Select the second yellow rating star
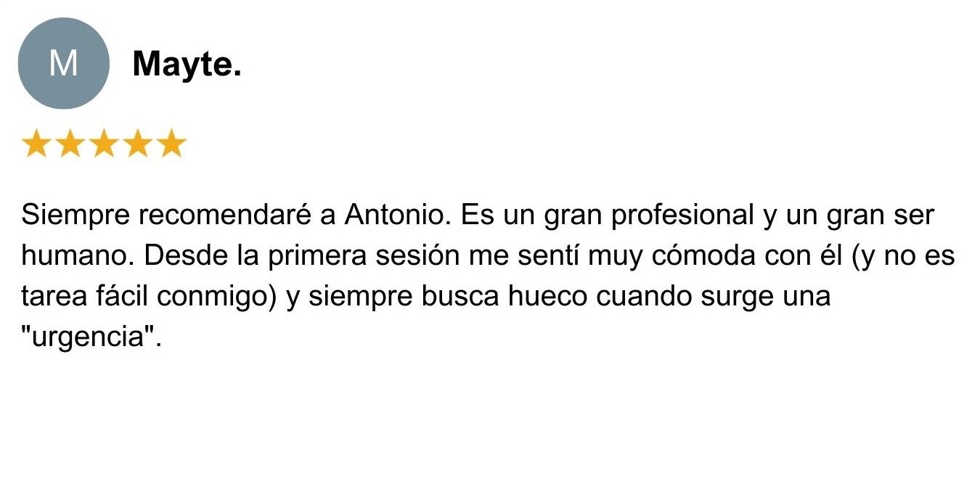980x489 pixels. [x=70, y=144]
